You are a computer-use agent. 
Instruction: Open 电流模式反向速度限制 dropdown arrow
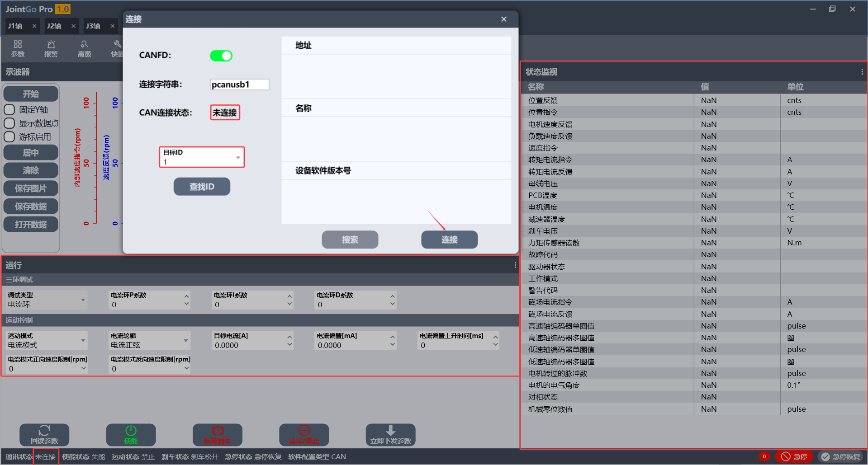pyautogui.click(x=186, y=368)
